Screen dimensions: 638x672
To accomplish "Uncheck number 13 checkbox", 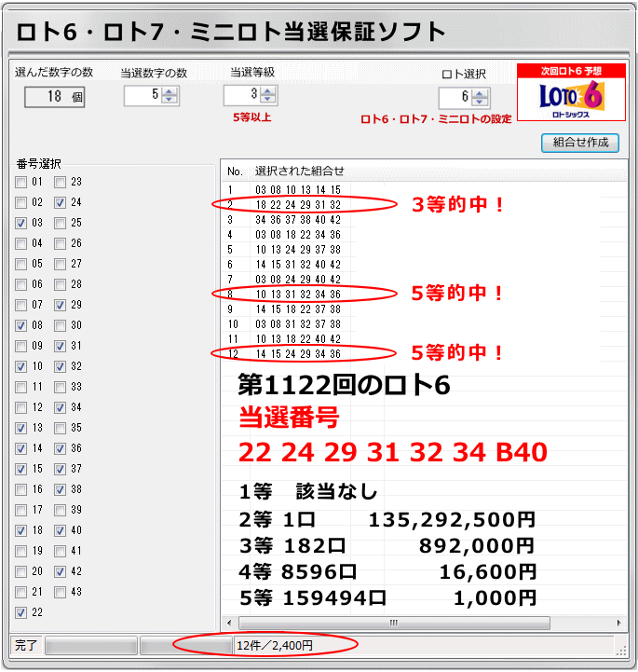I will [21, 428].
